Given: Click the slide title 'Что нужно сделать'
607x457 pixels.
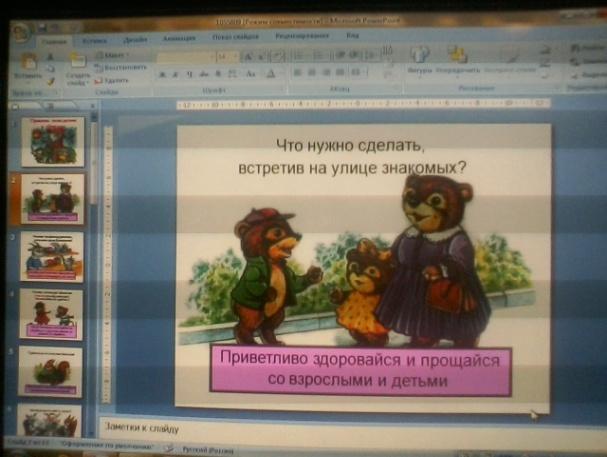Looking at the screenshot, I should click(351, 157).
